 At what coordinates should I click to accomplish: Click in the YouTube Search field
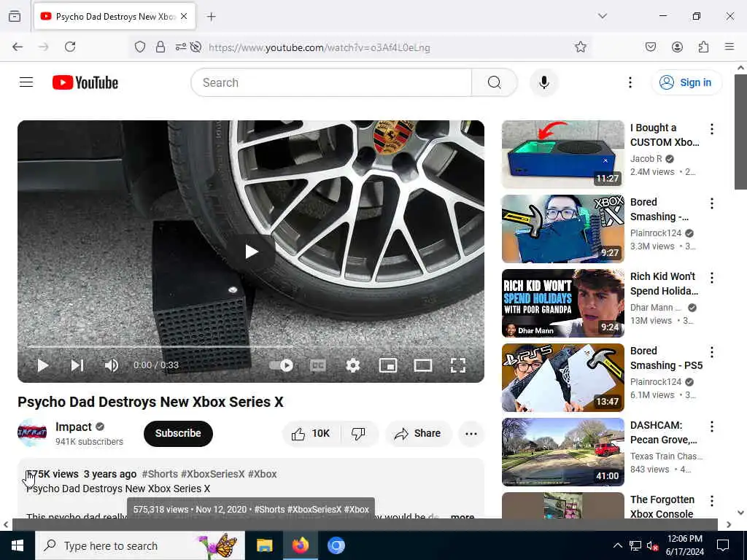pos(331,82)
